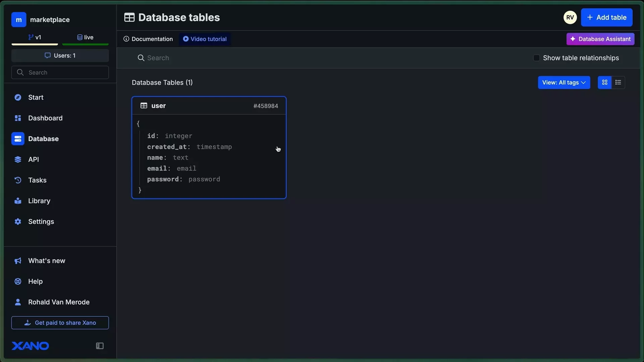Switch to list view layout
644x362 pixels.
click(x=618, y=82)
